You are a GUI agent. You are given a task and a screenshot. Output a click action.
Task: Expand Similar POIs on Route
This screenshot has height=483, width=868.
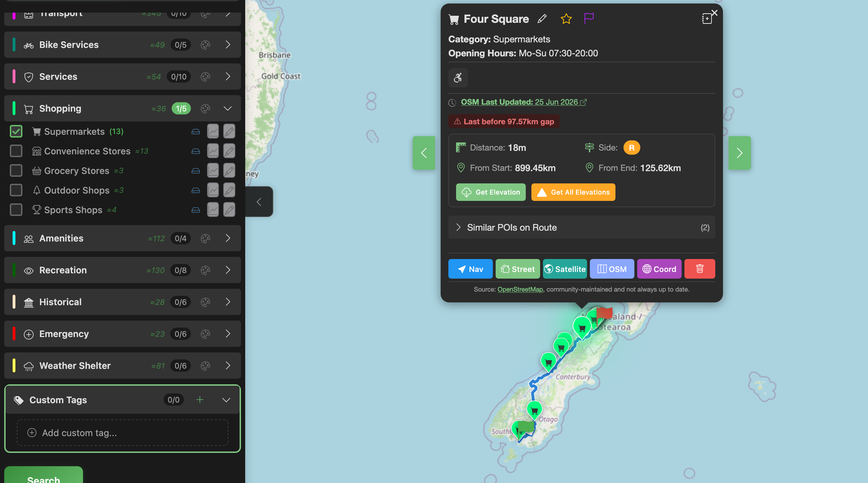[x=581, y=227]
